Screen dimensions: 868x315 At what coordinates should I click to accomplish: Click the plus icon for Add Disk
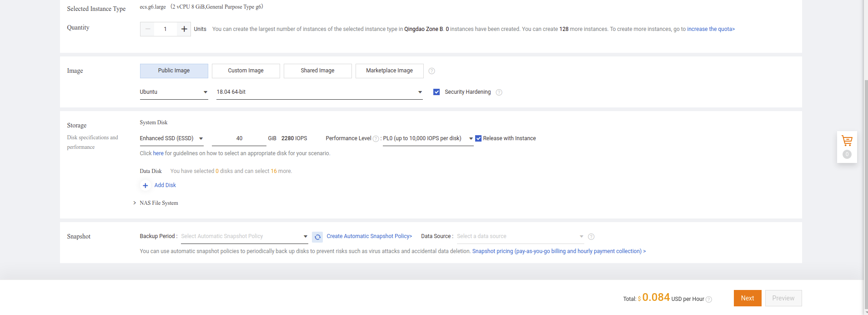coord(146,185)
